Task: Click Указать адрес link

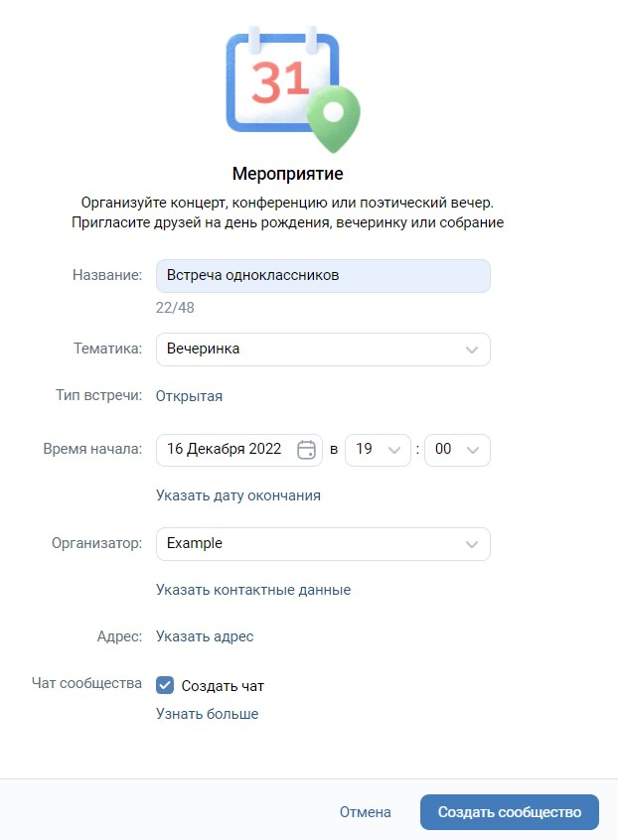Action: [x=205, y=636]
